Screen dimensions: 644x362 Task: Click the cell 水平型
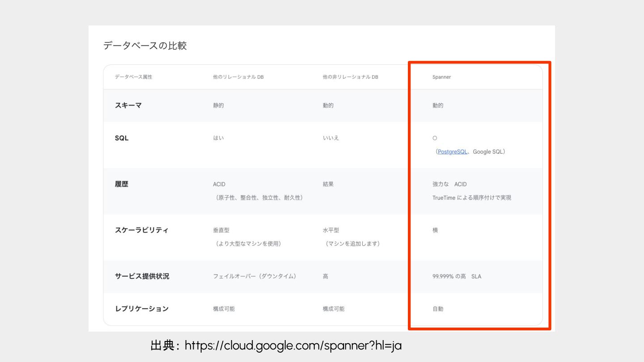pyautogui.click(x=331, y=230)
